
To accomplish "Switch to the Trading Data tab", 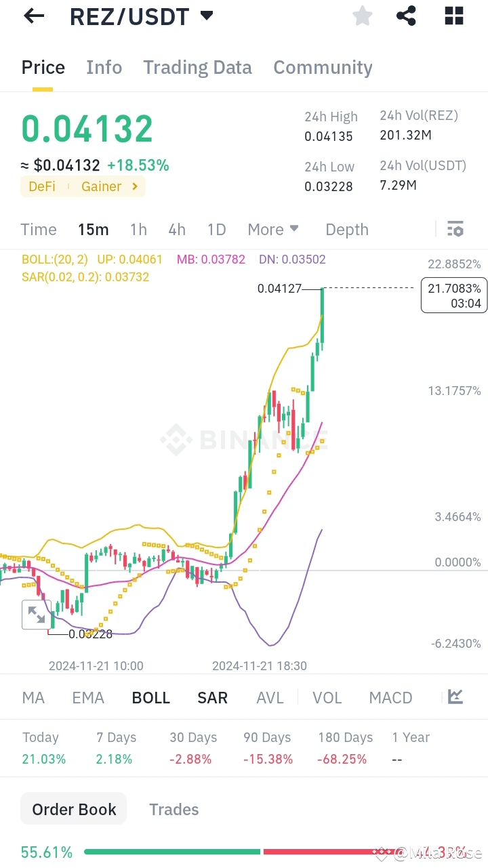I will [197, 67].
